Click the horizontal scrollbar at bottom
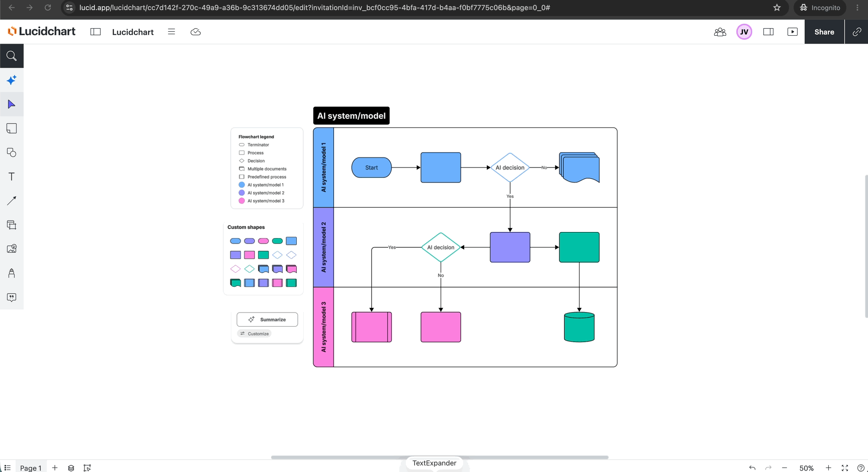The width and height of the screenshot is (868, 472). pos(440,457)
